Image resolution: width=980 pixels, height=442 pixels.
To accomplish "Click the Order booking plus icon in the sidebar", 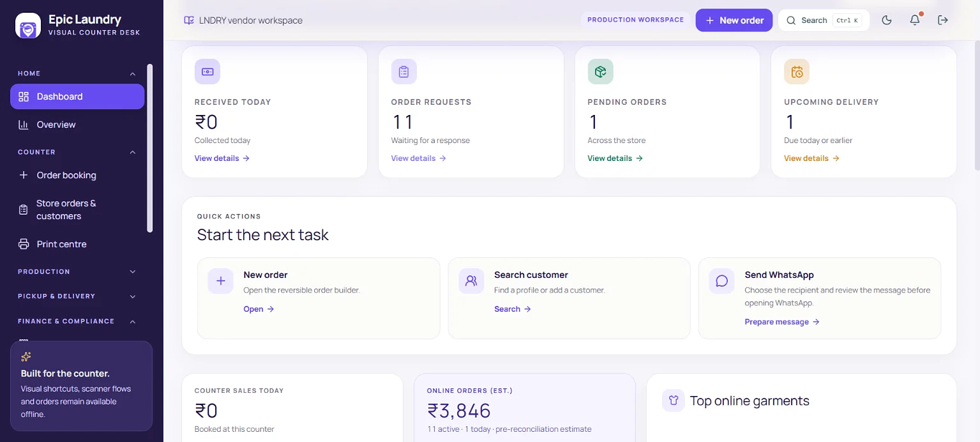I will tap(24, 175).
